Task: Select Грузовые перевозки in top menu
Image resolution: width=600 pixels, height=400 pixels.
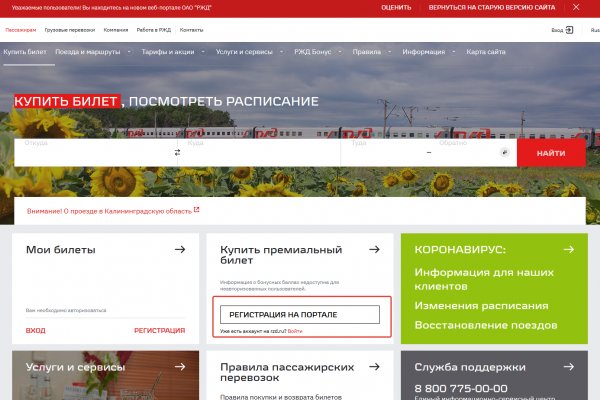Action: 69,30
